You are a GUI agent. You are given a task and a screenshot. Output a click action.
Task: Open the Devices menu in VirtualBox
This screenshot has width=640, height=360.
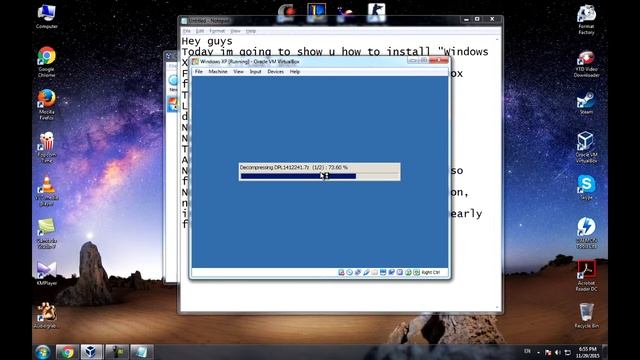tap(276, 71)
